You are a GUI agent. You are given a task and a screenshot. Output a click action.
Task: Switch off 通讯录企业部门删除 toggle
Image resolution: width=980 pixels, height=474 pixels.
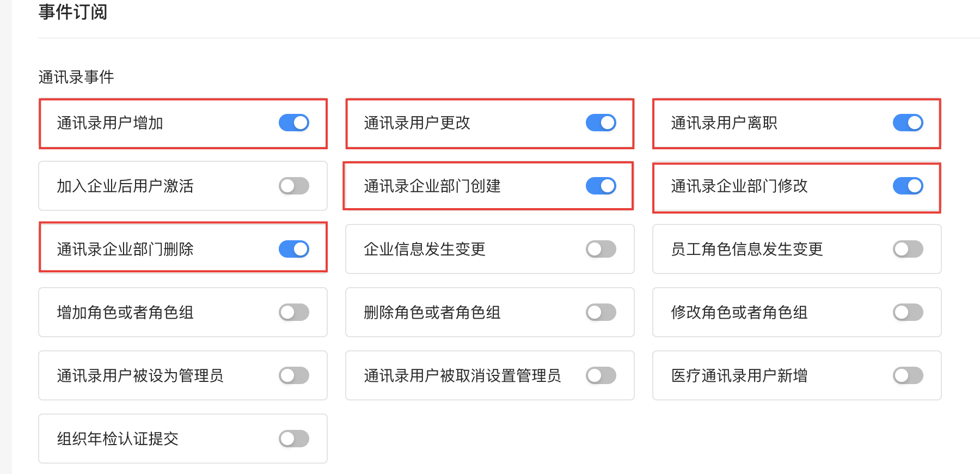coord(294,249)
